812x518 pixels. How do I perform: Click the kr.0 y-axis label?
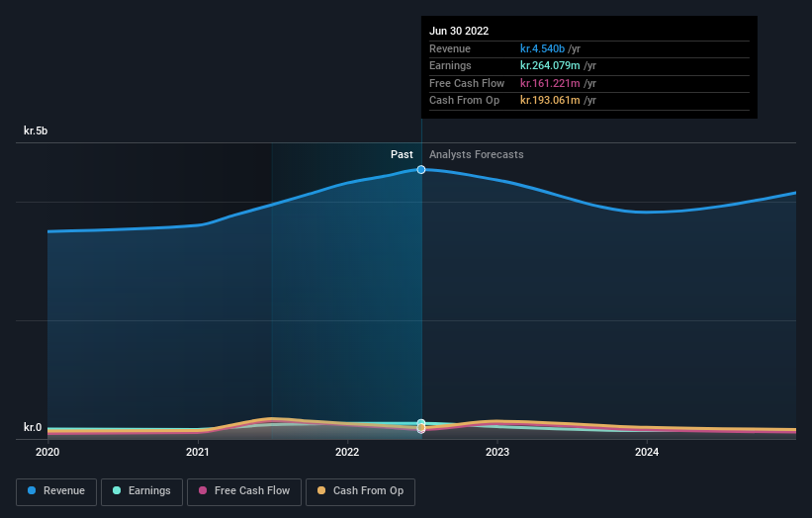point(33,427)
